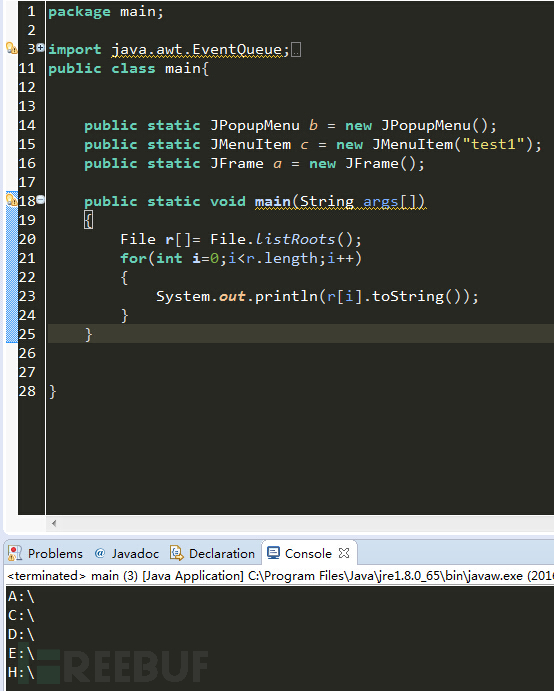554x691 pixels.
Task: Click line number 28 in the gutter
Action: point(27,391)
